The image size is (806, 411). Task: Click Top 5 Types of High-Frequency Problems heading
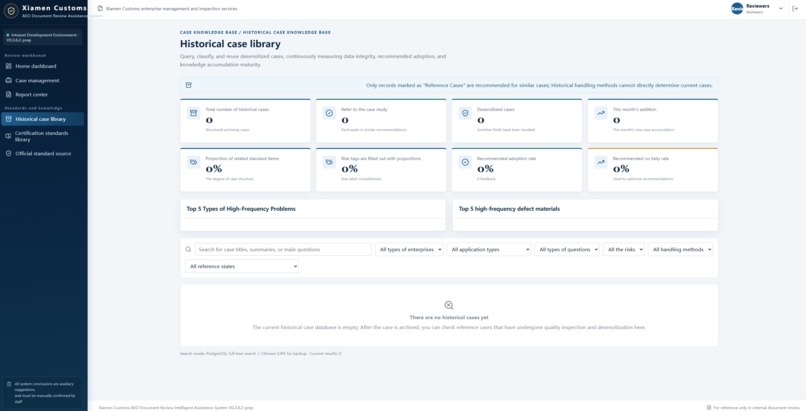pos(241,209)
